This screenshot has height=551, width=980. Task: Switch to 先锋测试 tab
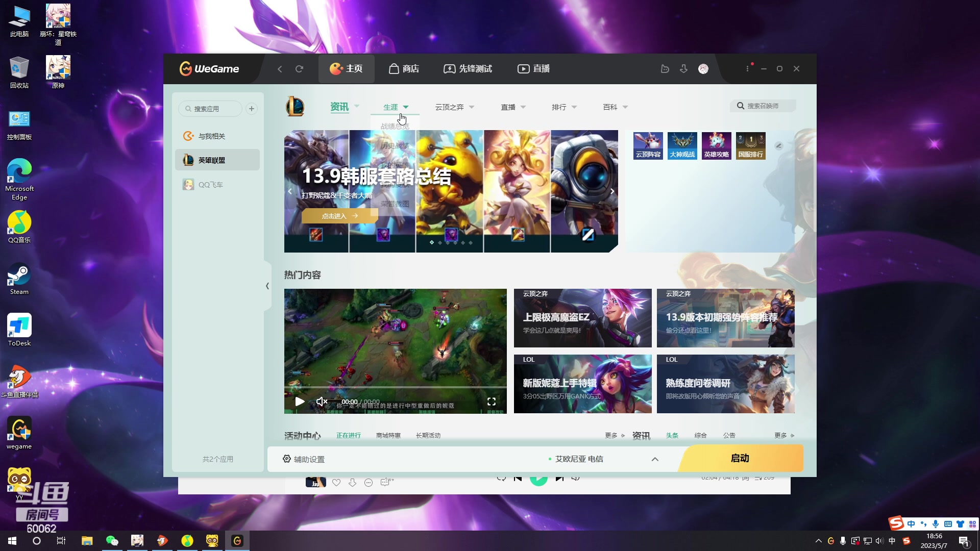tap(468, 69)
